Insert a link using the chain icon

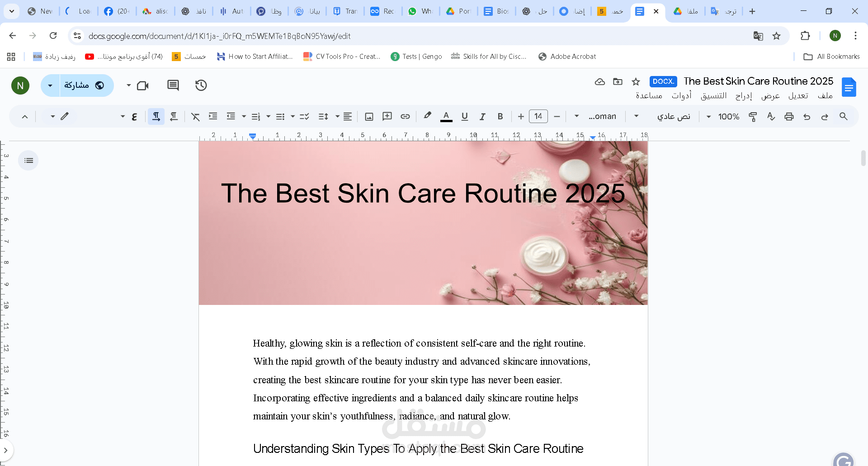pos(405,116)
